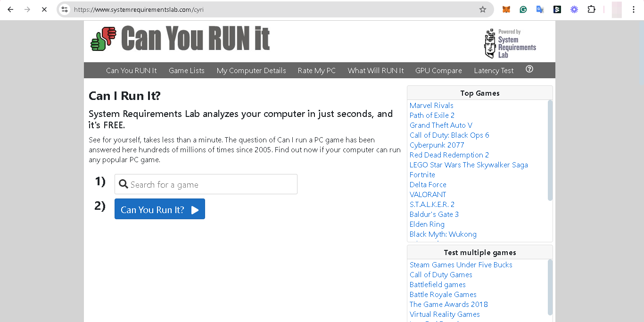Open Rate My PC nav item
The image size is (644, 322).
pos(317,71)
